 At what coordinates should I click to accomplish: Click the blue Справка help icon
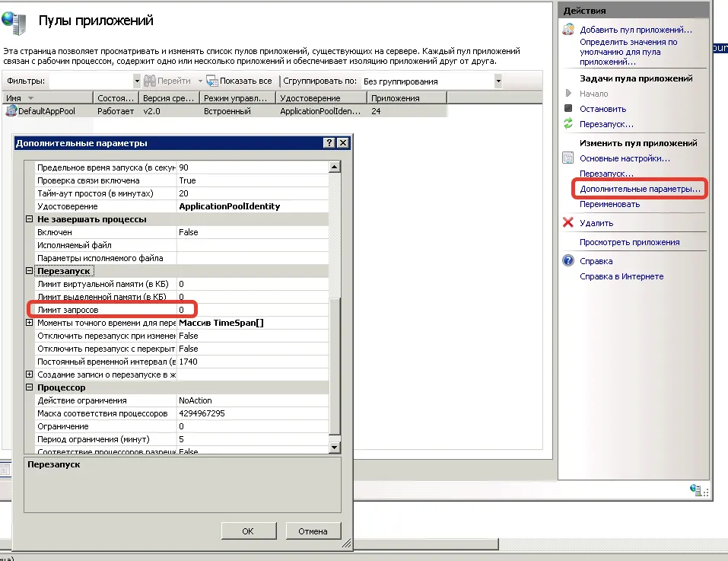567,261
